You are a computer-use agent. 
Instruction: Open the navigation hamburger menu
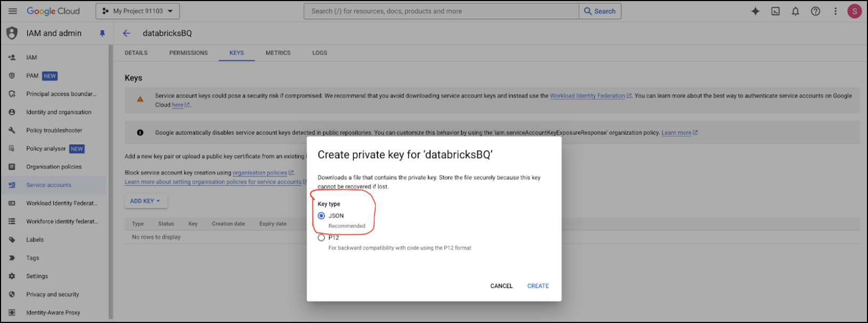(x=13, y=11)
